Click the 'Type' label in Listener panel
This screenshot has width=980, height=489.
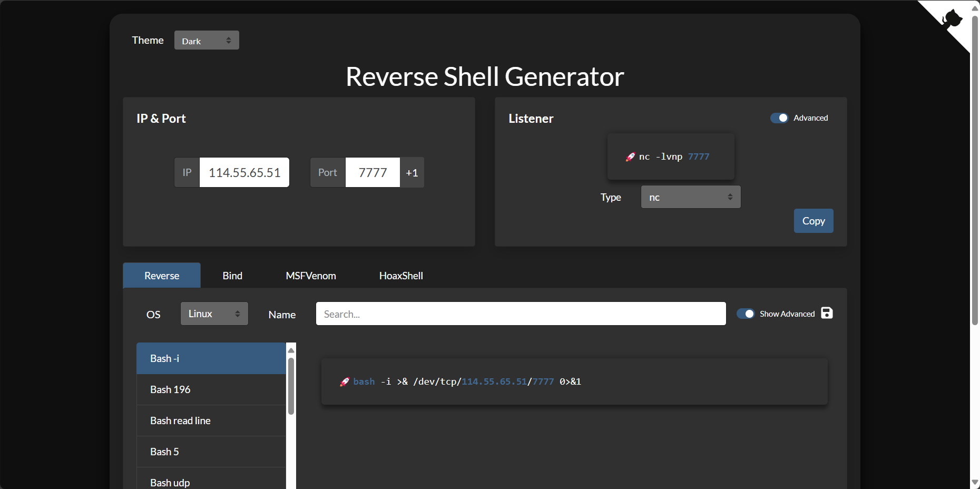pyautogui.click(x=611, y=197)
